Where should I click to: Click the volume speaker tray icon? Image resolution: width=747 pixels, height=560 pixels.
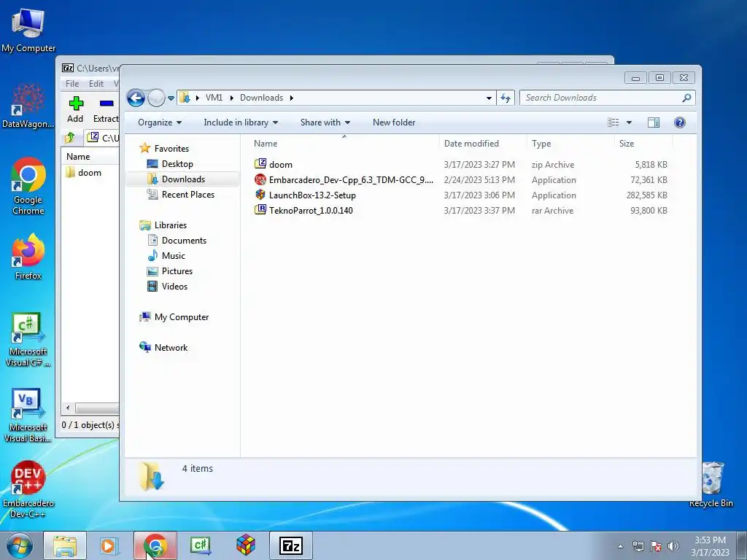coord(673,546)
